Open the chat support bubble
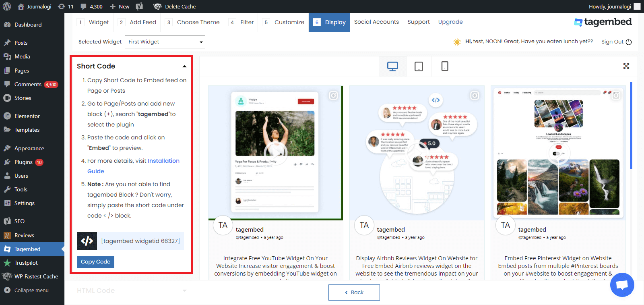Viewport: 644px width, 305px height. [622, 285]
